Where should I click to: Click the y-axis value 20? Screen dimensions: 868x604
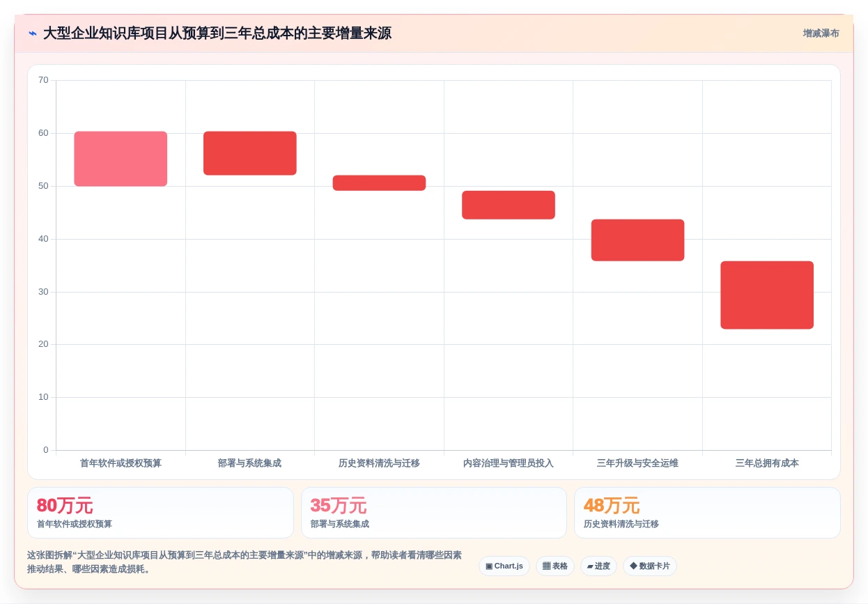click(43, 344)
